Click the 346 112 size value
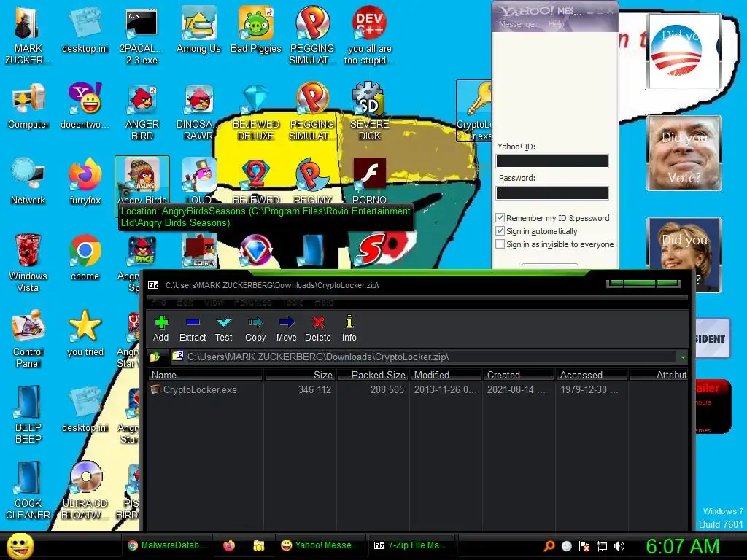The image size is (747, 560). pos(314,389)
